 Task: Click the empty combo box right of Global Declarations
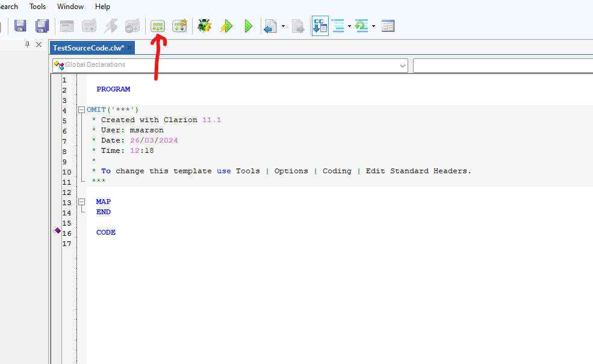pos(502,65)
